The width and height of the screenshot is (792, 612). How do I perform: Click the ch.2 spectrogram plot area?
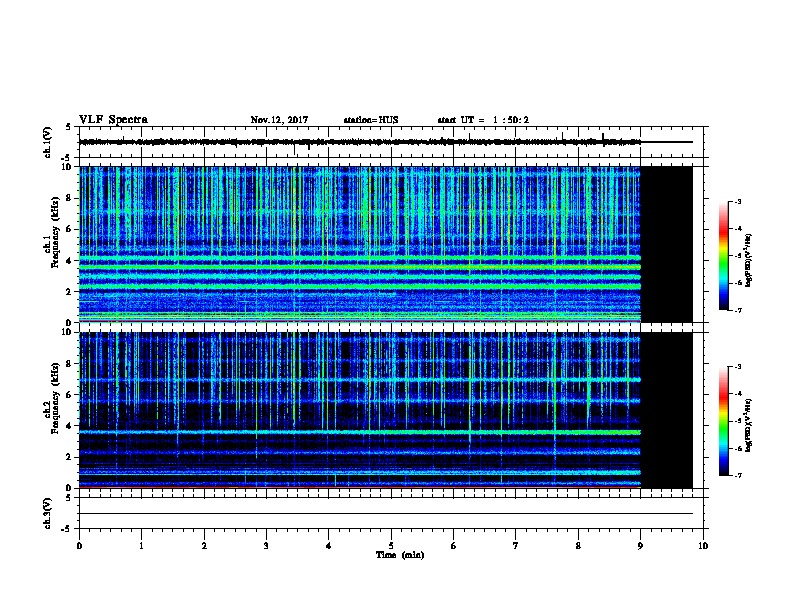[x=385, y=410]
